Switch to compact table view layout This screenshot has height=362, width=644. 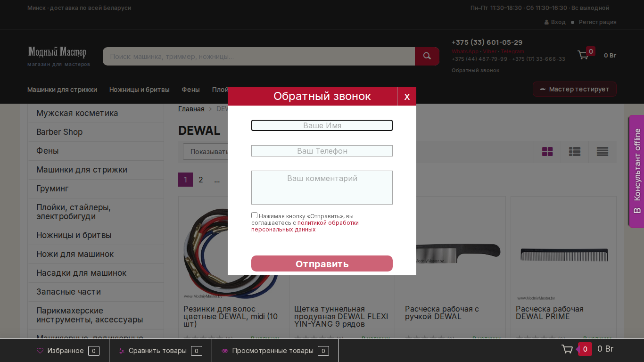click(603, 152)
